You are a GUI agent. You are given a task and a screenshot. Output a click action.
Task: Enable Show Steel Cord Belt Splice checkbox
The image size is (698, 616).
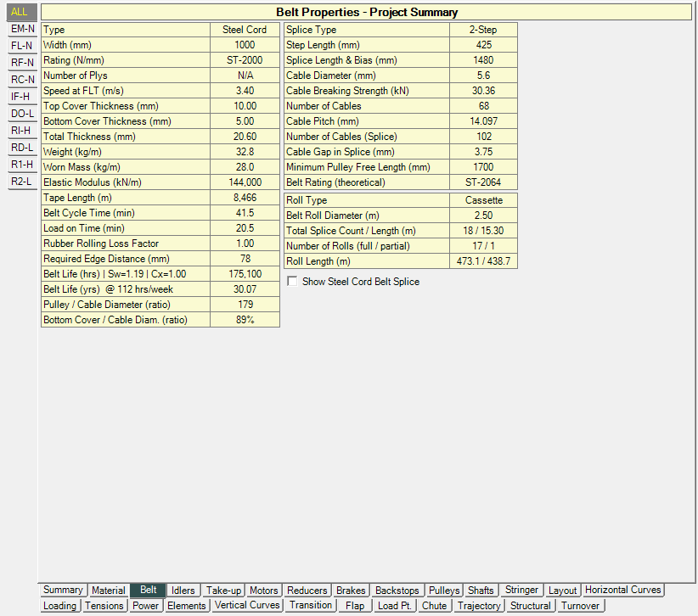293,282
